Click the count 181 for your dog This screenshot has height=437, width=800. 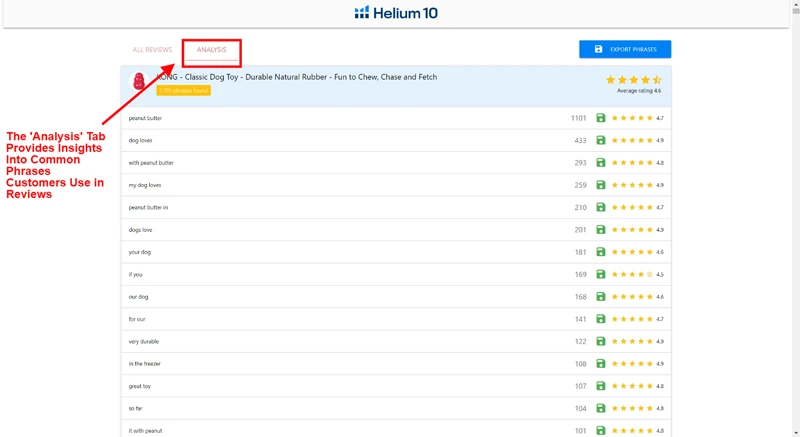[x=580, y=252]
